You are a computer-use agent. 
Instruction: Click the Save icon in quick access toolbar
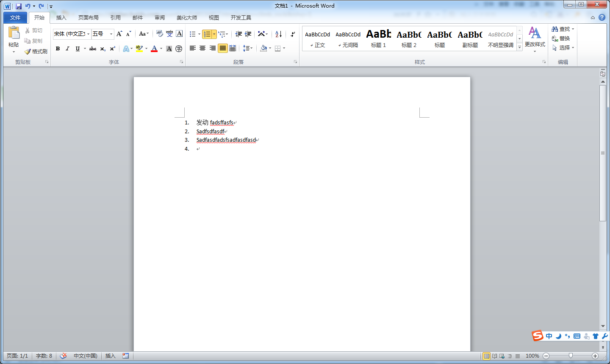(19, 6)
